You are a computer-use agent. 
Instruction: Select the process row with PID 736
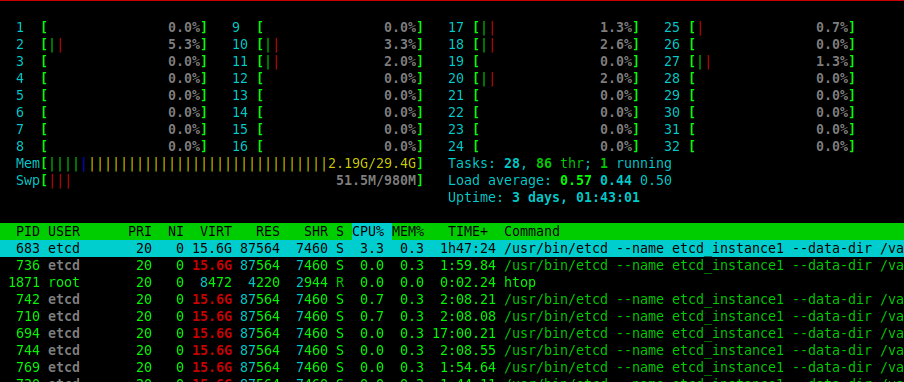[452, 266]
